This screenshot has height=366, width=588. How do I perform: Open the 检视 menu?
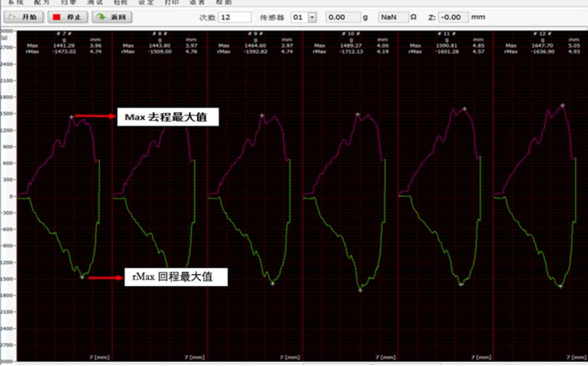point(120,3)
